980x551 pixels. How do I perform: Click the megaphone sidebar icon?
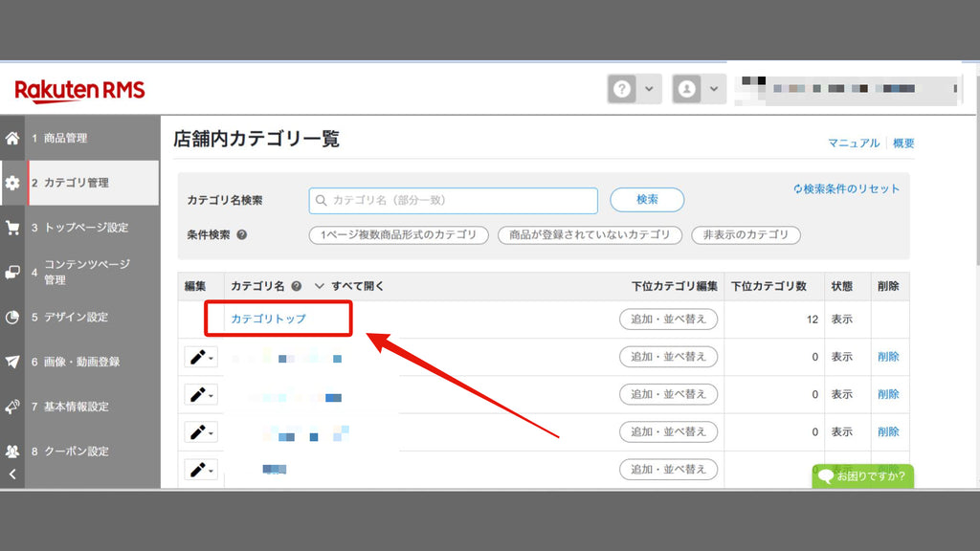(x=12, y=407)
